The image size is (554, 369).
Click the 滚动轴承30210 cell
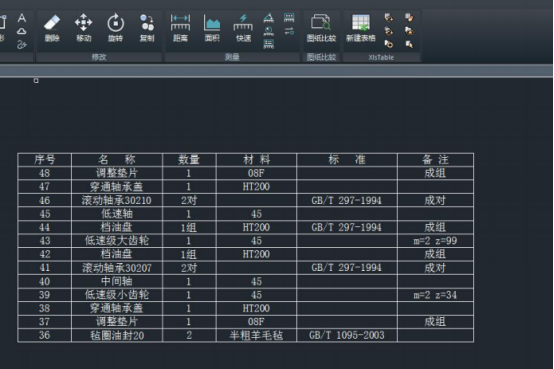[x=117, y=200]
